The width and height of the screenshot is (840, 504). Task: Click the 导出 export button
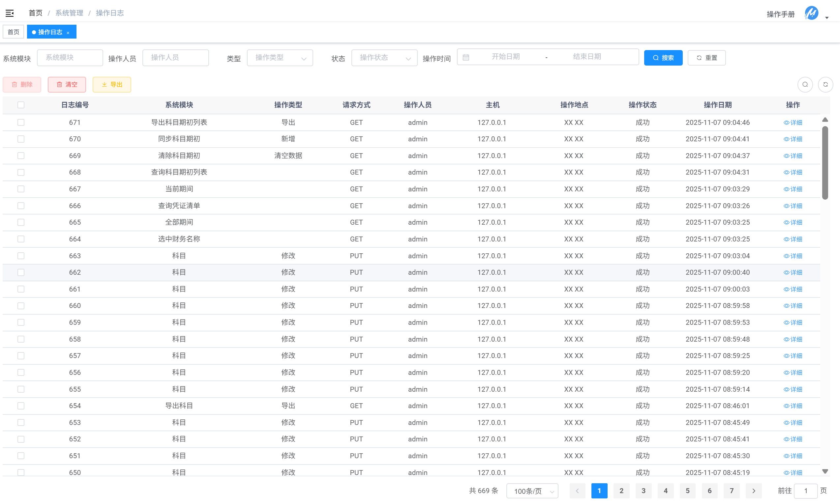click(x=112, y=85)
